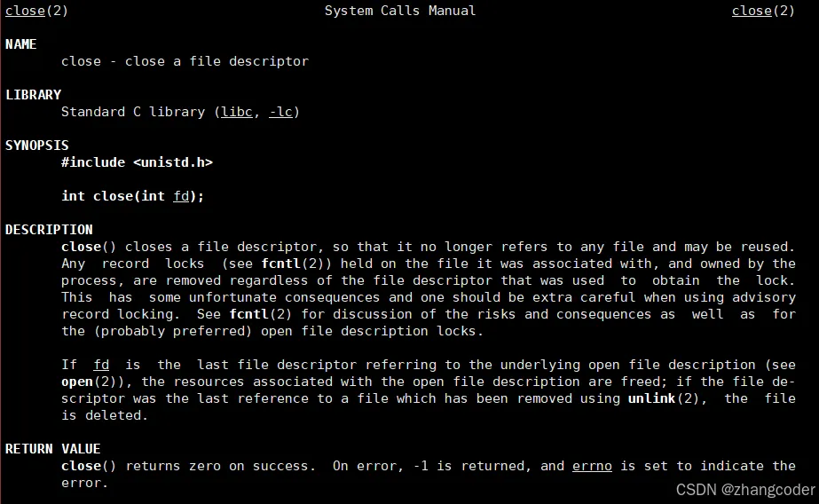The image size is (819, 504).
Task: Click the underlined -lc linker flag
Action: pyautogui.click(x=280, y=112)
